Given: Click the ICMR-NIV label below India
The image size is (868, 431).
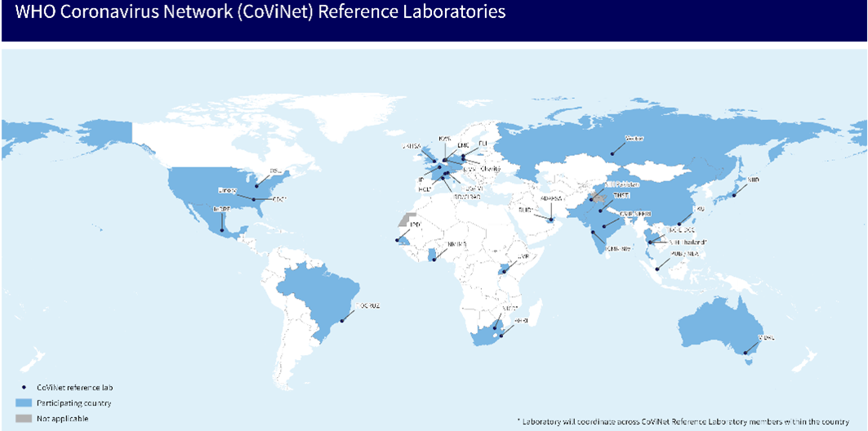Looking at the screenshot, I should coord(619,249).
